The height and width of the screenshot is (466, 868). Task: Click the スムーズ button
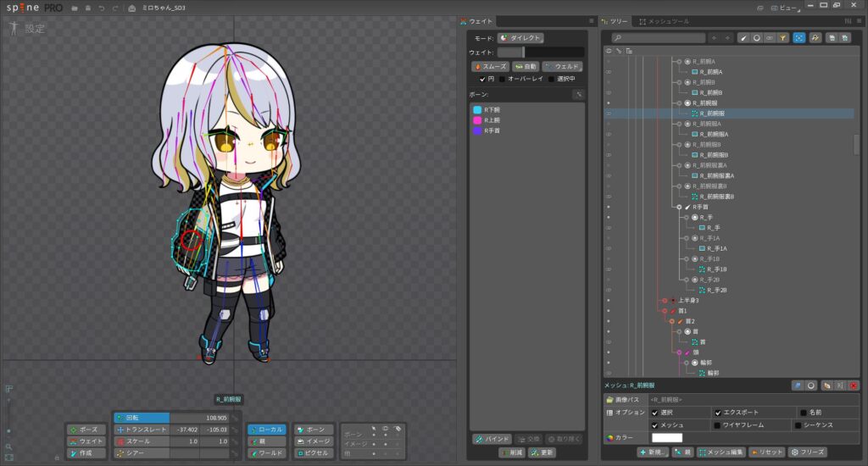pyautogui.click(x=490, y=66)
